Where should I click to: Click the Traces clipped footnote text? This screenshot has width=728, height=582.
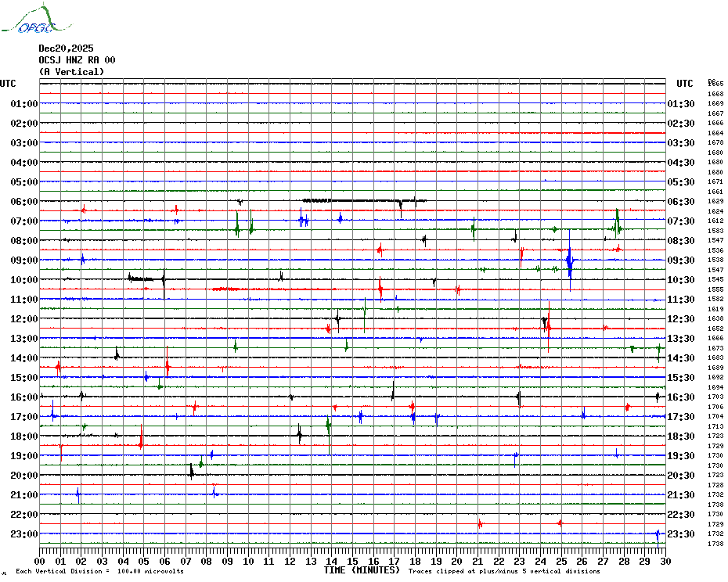pyautogui.click(x=504, y=572)
